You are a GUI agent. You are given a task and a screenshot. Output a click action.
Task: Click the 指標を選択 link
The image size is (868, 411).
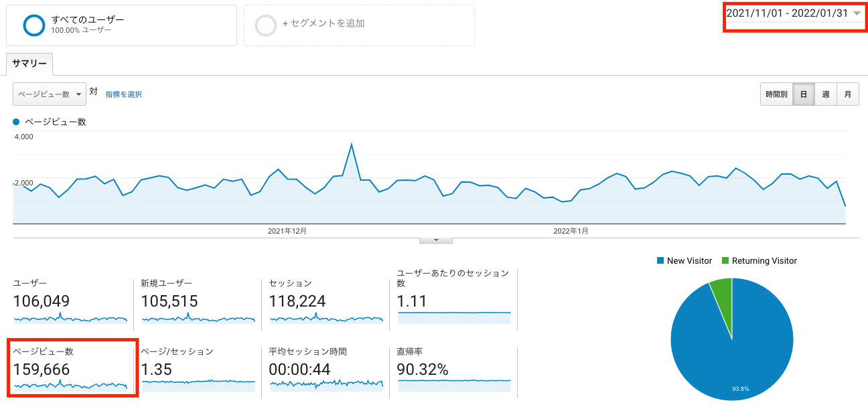coord(123,94)
